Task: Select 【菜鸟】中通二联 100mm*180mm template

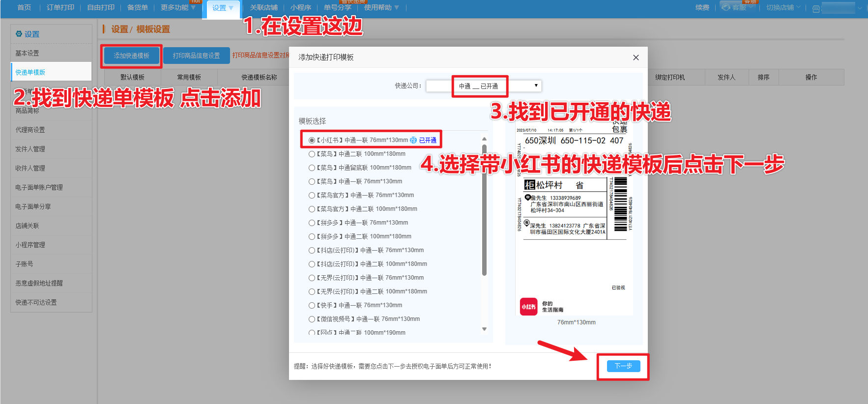Action: click(312, 154)
